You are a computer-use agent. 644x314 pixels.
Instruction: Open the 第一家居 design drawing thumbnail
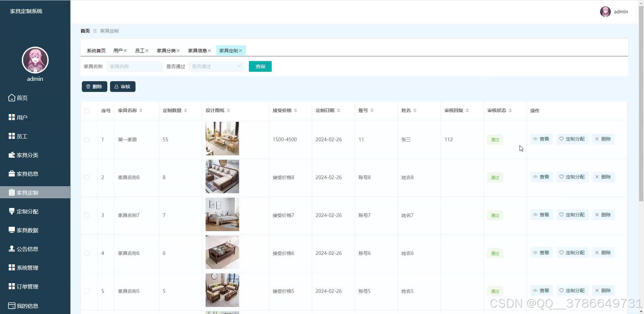[x=222, y=139]
